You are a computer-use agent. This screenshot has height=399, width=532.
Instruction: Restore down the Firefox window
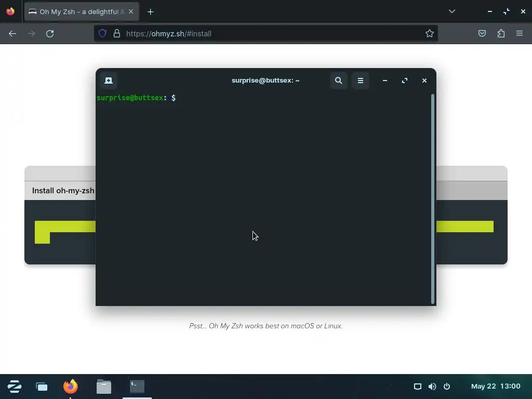click(x=506, y=11)
